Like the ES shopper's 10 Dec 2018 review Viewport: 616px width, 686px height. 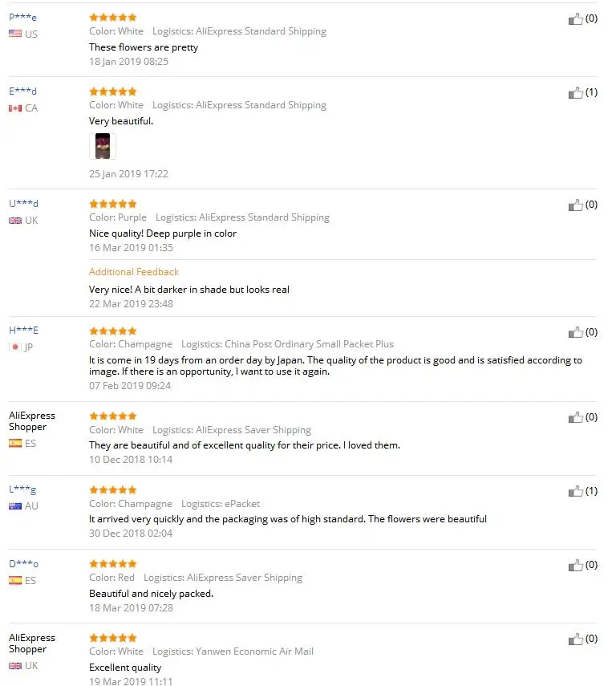pos(576,417)
